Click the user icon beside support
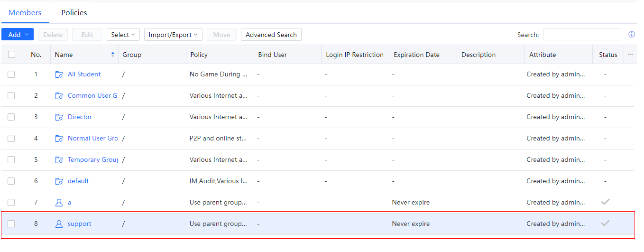644x252 pixels. (59, 224)
